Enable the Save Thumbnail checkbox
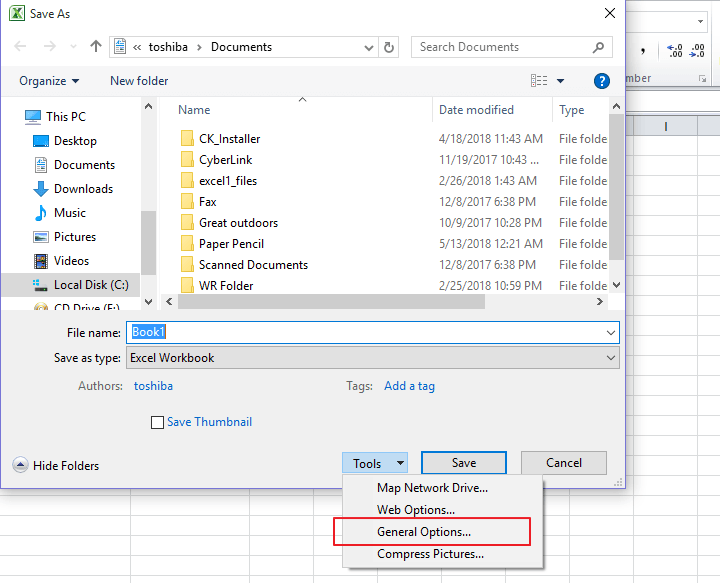Image resolution: width=720 pixels, height=583 pixels. click(158, 422)
